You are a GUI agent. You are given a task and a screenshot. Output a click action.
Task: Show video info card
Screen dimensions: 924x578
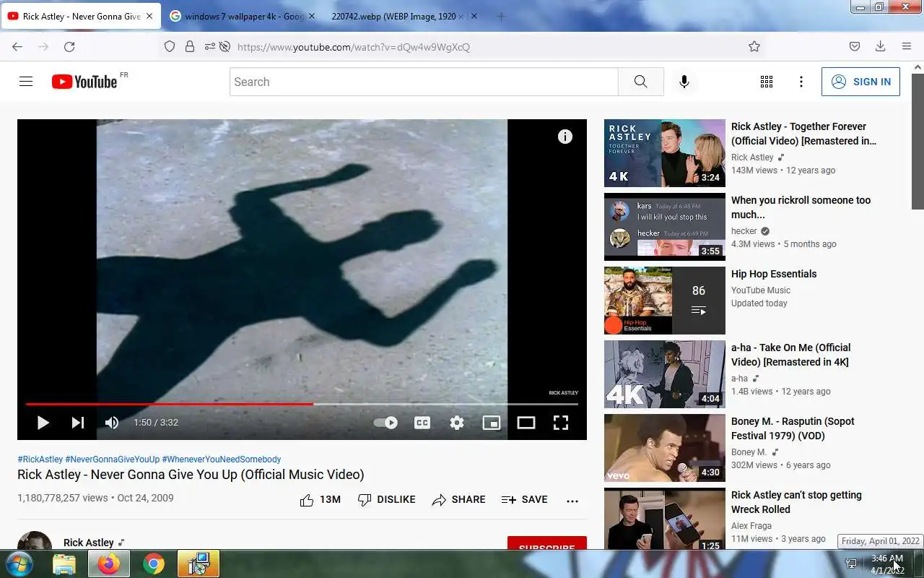(x=565, y=137)
